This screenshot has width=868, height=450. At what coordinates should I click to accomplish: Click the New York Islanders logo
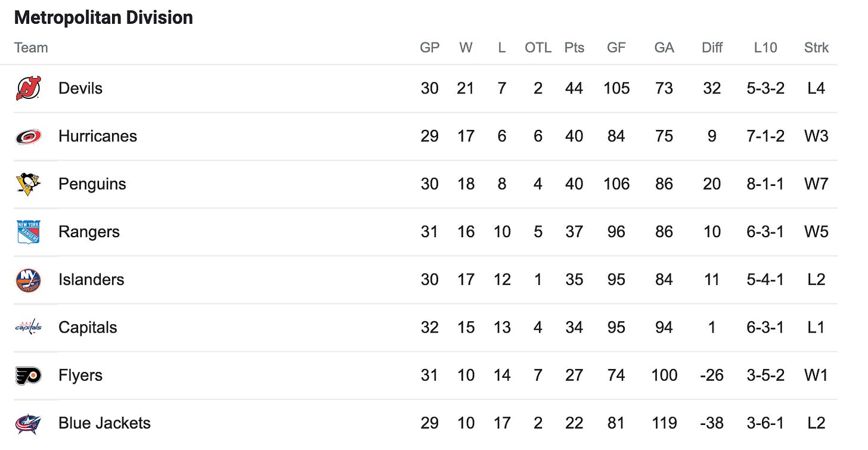[28, 280]
